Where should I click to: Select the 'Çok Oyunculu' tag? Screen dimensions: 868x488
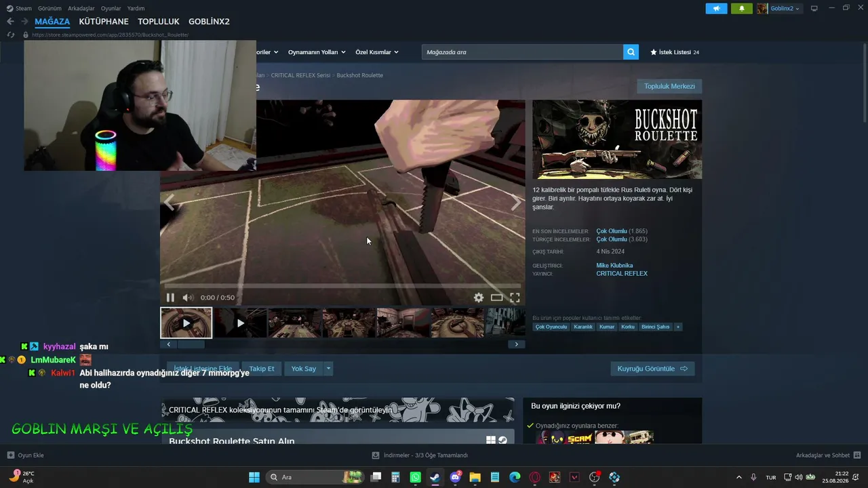pos(551,327)
